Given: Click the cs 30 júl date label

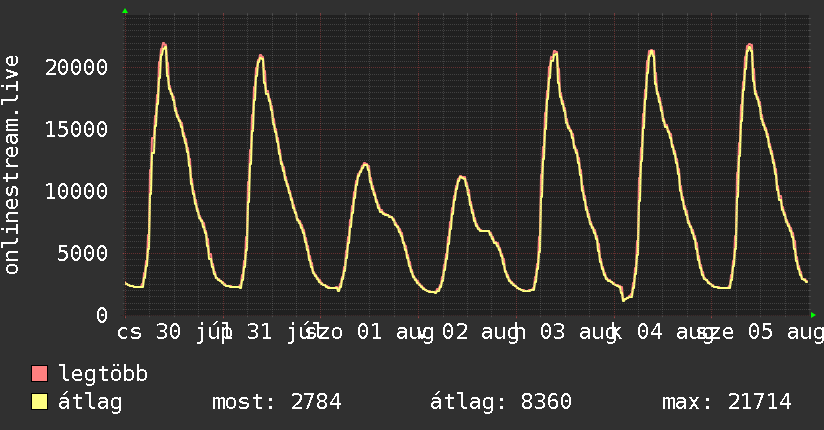Looking at the screenshot, I should pos(173,333).
